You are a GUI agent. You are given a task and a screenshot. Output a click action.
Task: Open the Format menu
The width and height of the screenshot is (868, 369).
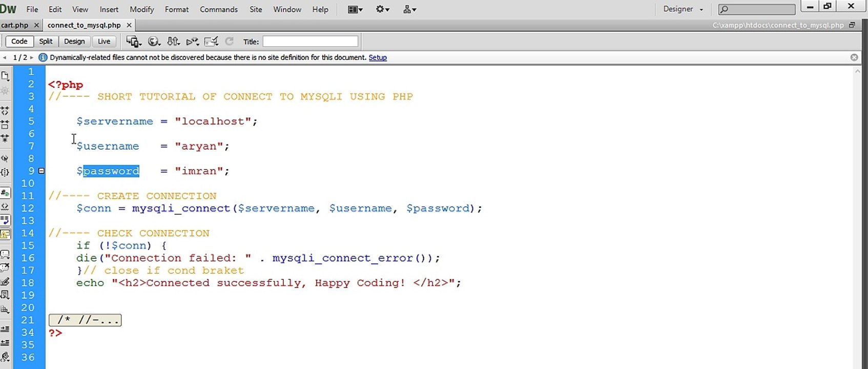(177, 9)
